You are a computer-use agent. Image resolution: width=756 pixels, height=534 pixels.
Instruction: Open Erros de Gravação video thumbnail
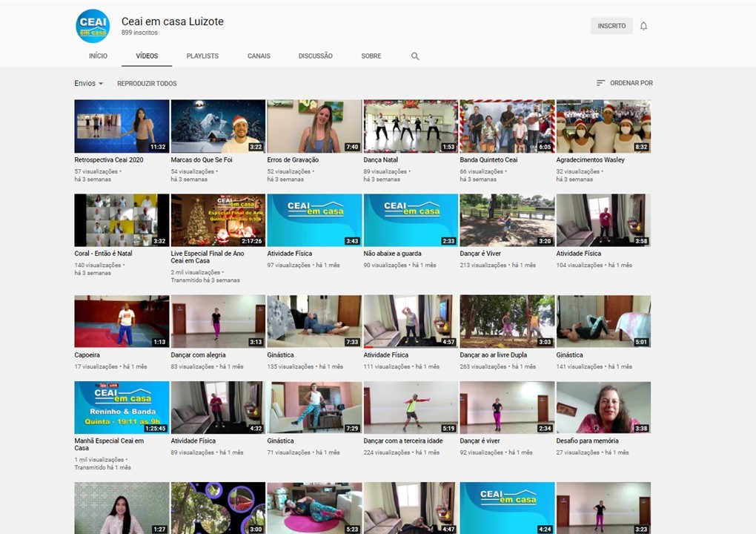[314, 126]
